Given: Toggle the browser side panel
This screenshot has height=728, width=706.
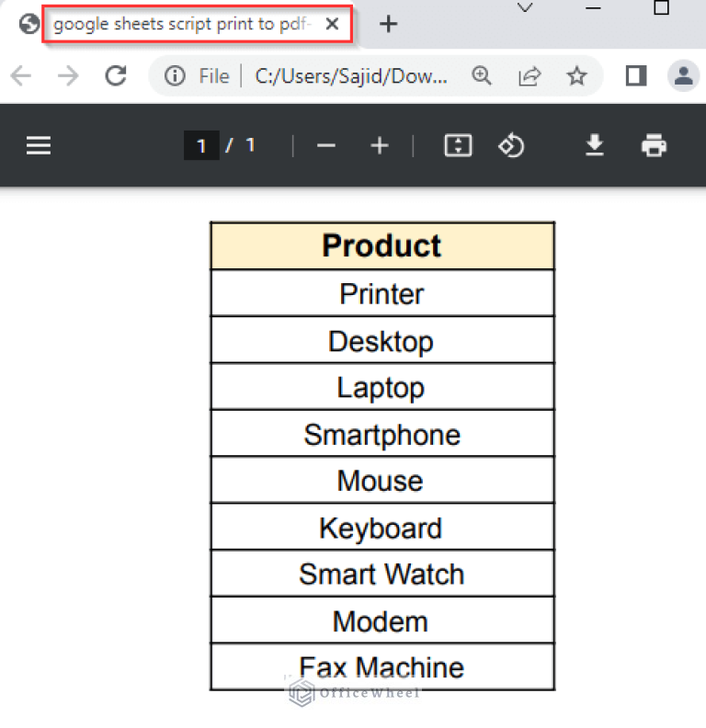Looking at the screenshot, I should tap(636, 75).
